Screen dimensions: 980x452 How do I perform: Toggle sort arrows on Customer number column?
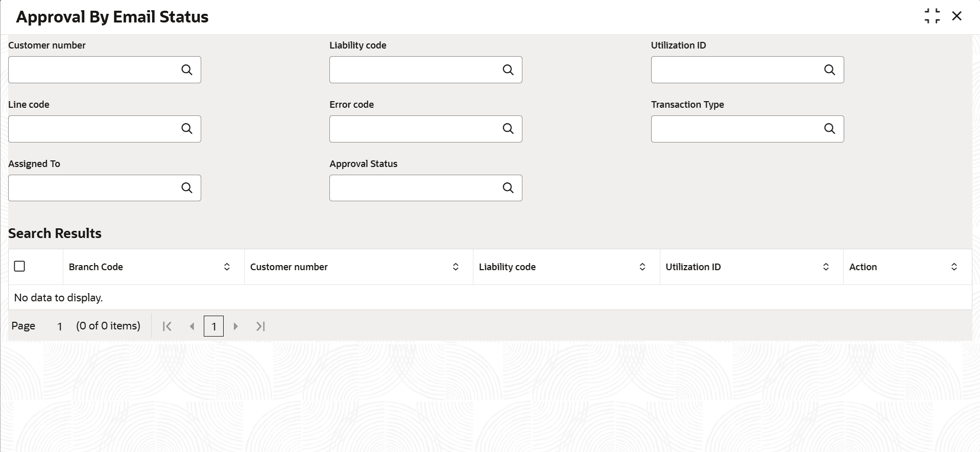tap(456, 267)
